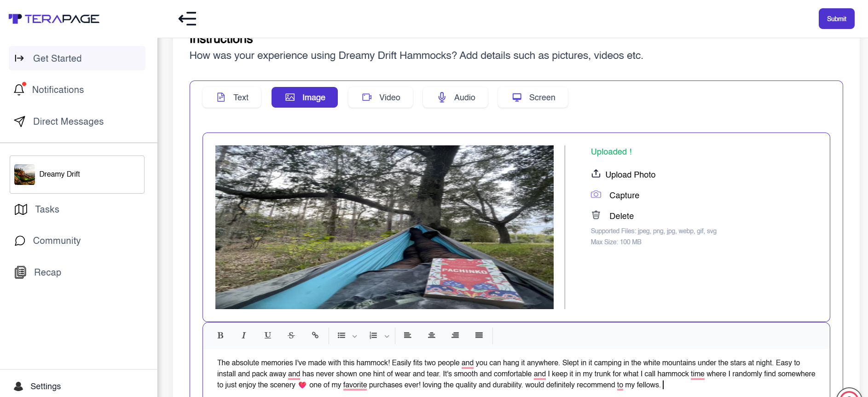Switch to the Video tab

tap(380, 98)
